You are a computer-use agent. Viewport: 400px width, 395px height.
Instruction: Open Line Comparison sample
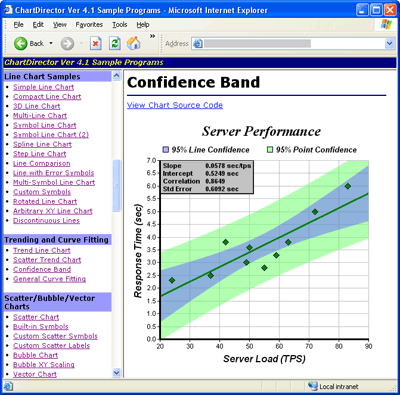(x=42, y=163)
